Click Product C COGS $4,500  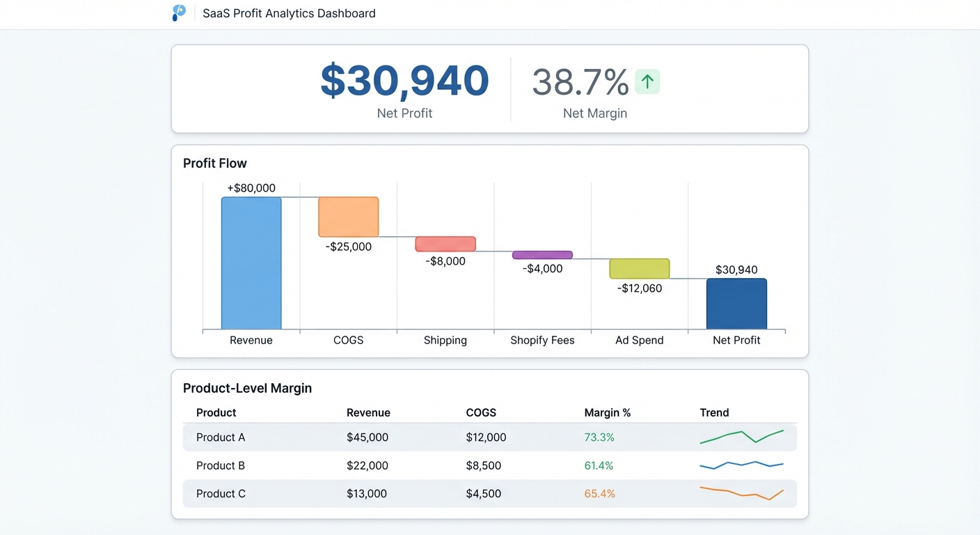point(484,493)
